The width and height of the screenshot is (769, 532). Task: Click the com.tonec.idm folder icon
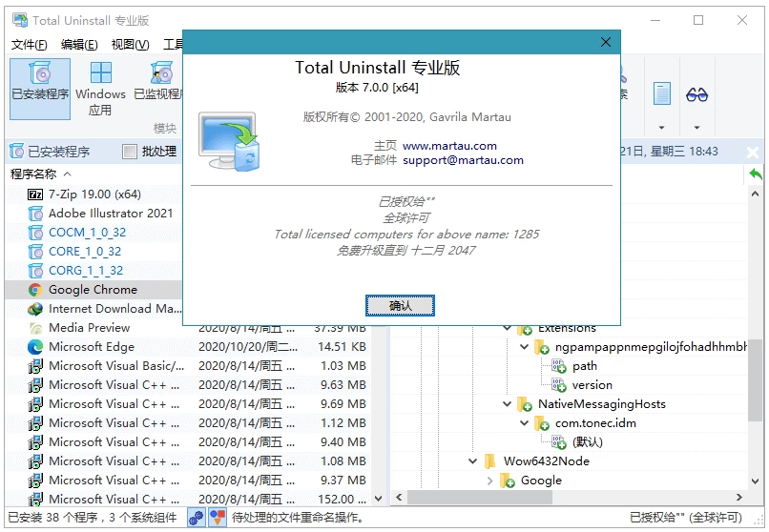pyautogui.click(x=541, y=423)
